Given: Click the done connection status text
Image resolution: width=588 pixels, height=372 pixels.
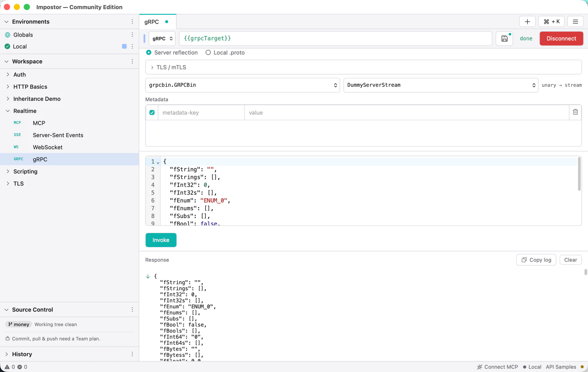Looking at the screenshot, I should 526,38.
